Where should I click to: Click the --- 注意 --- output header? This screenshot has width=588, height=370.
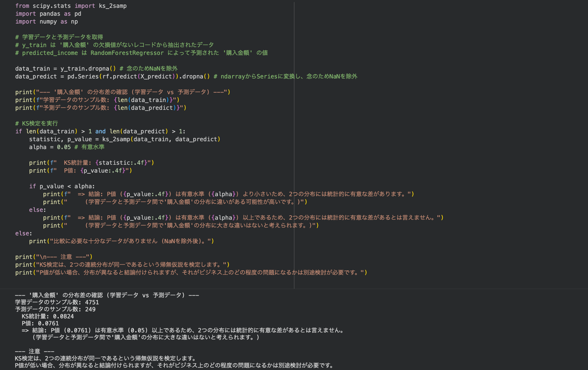[x=34, y=351]
